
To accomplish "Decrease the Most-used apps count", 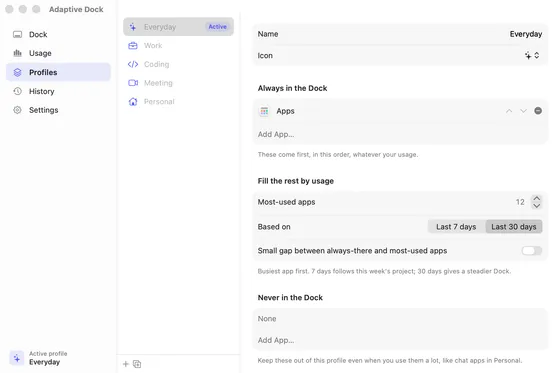I will [x=536, y=206].
